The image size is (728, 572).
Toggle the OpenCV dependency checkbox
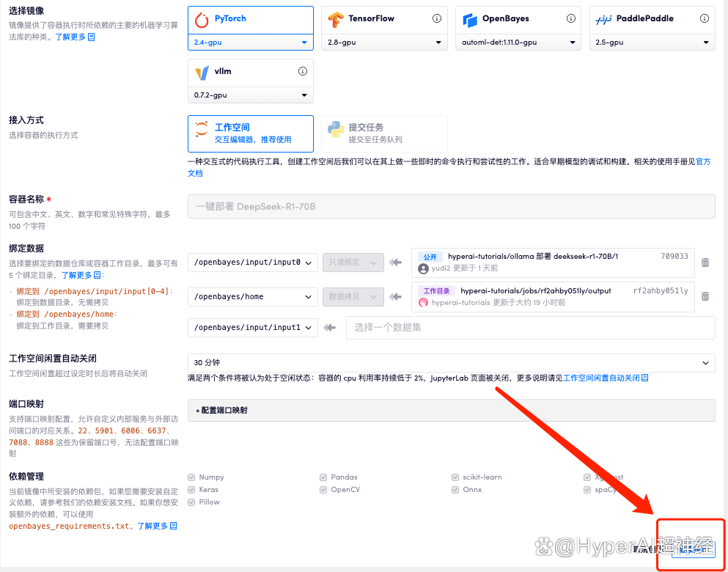pos(323,490)
